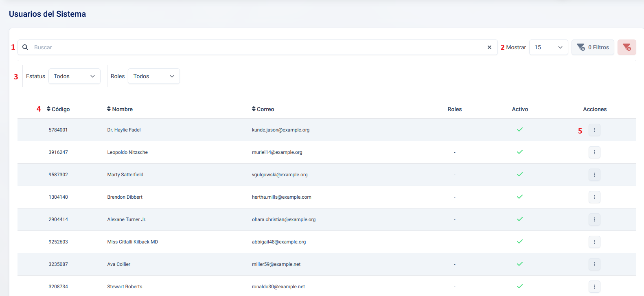Expand the Estatus filter dropdown
The width and height of the screenshot is (644, 296).
click(x=74, y=76)
